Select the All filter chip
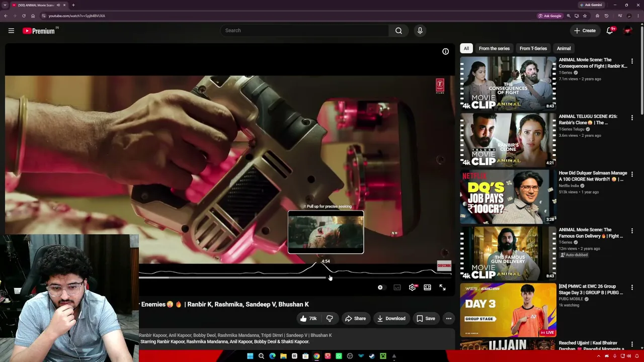The width and height of the screenshot is (644, 362). pyautogui.click(x=466, y=48)
